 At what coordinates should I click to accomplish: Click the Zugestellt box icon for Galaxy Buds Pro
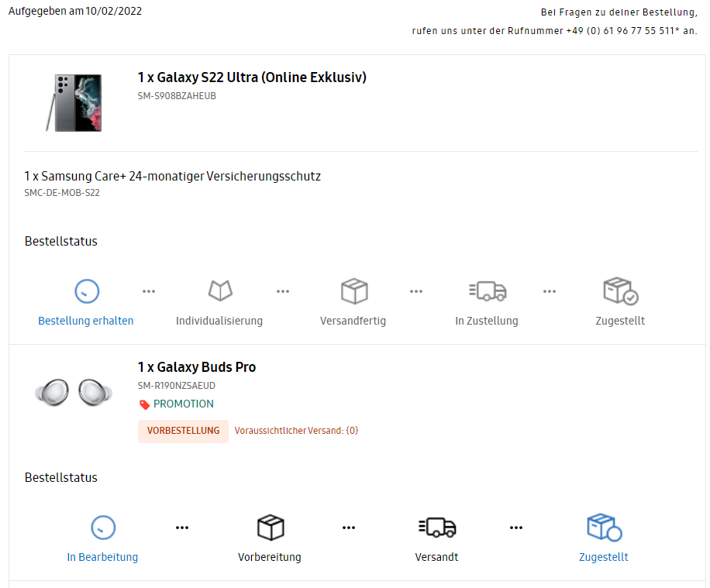[x=604, y=528]
